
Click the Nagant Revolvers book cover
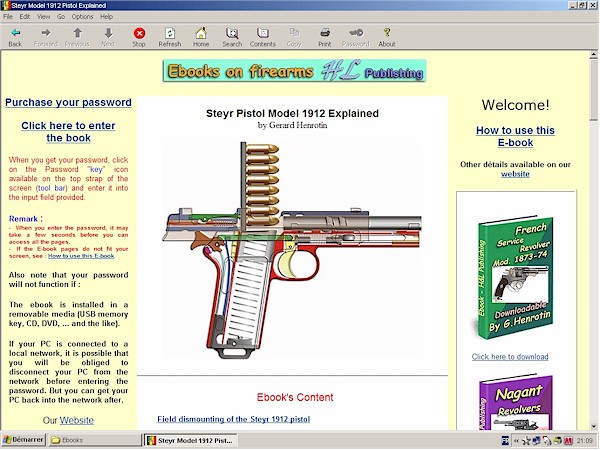(x=515, y=403)
